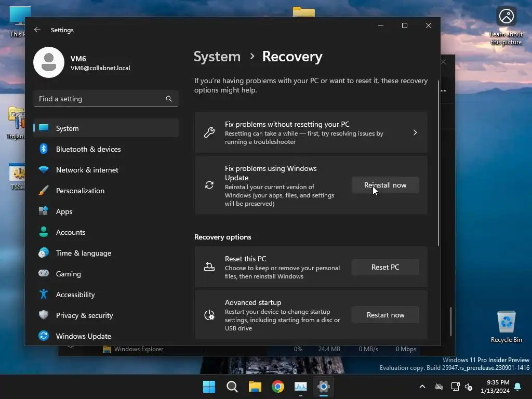Click the Reset PC button

385,268
